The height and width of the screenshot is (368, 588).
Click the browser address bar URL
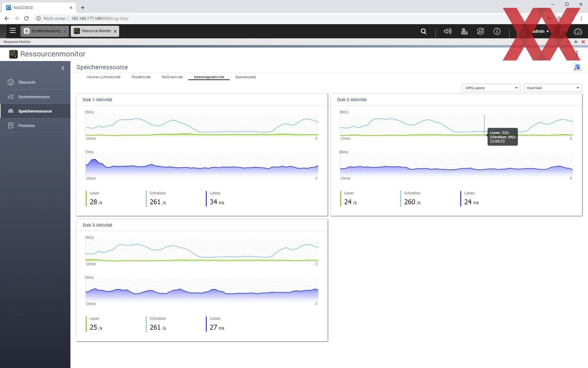(x=99, y=19)
